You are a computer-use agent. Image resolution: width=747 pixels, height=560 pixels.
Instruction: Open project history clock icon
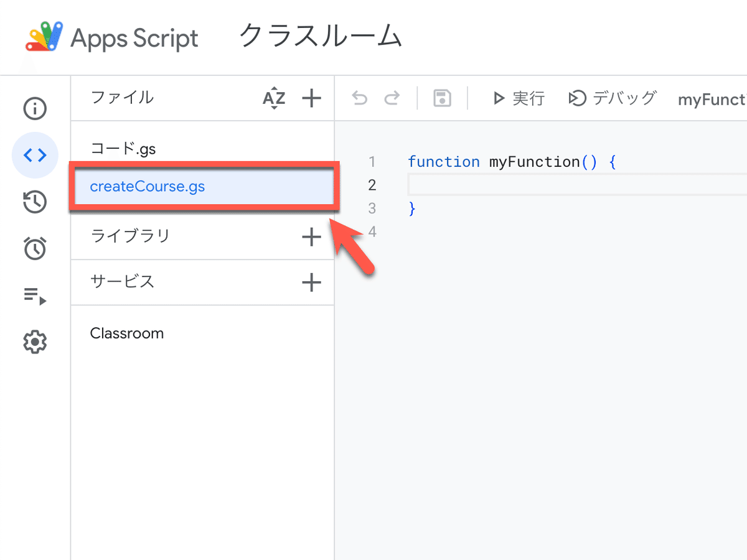[35, 202]
